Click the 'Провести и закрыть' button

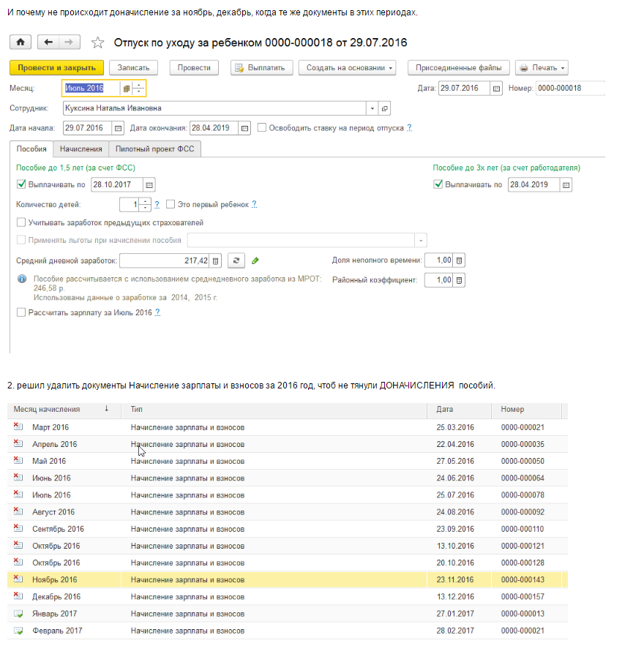tap(56, 68)
